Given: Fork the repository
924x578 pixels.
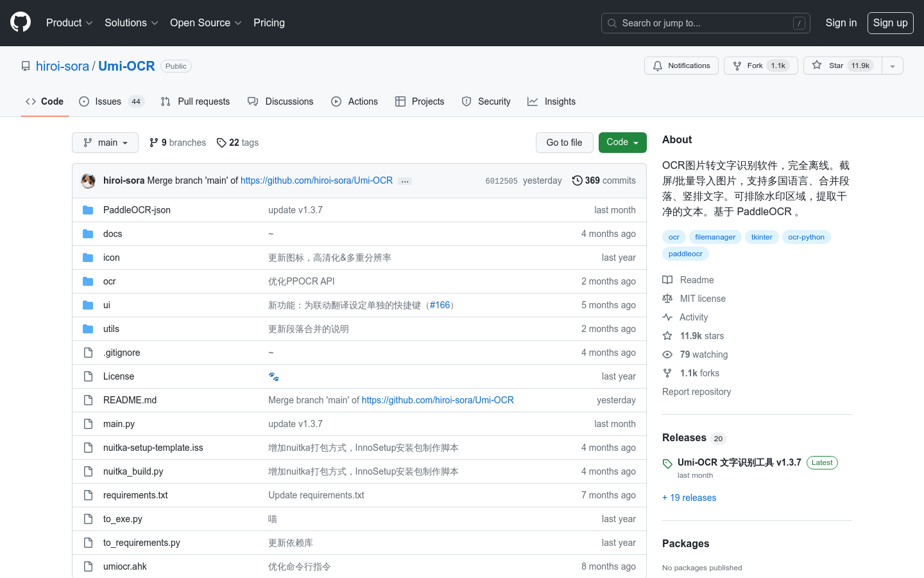Looking at the screenshot, I should click(760, 66).
